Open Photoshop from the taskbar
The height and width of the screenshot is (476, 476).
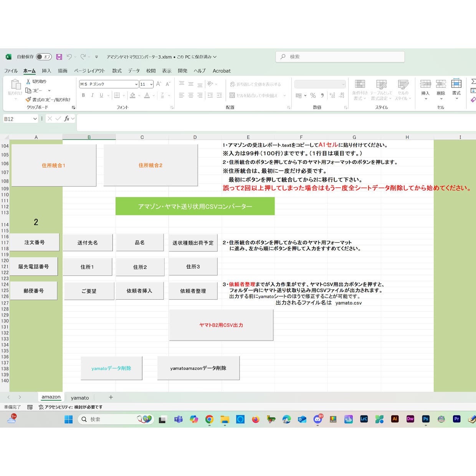pyautogui.click(x=425, y=419)
